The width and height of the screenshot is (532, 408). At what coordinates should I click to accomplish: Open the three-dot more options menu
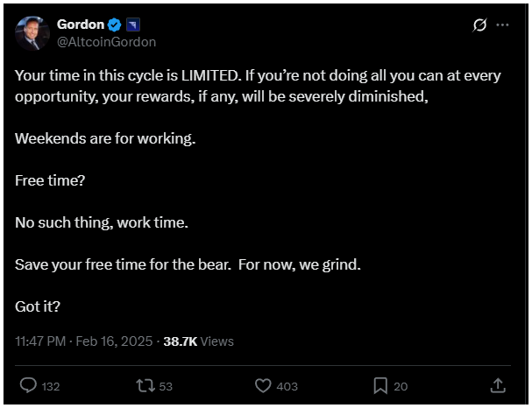pyautogui.click(x=502, y=25)
